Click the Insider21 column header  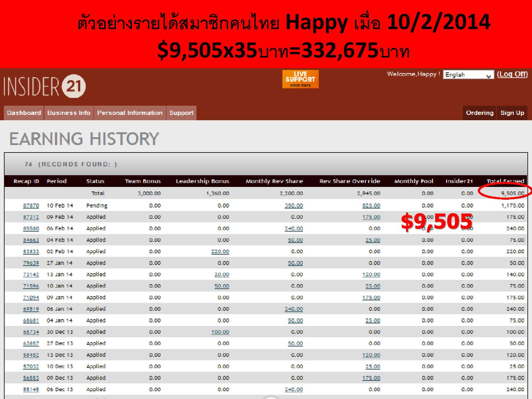pyautogui.click(x=459, y=181)
